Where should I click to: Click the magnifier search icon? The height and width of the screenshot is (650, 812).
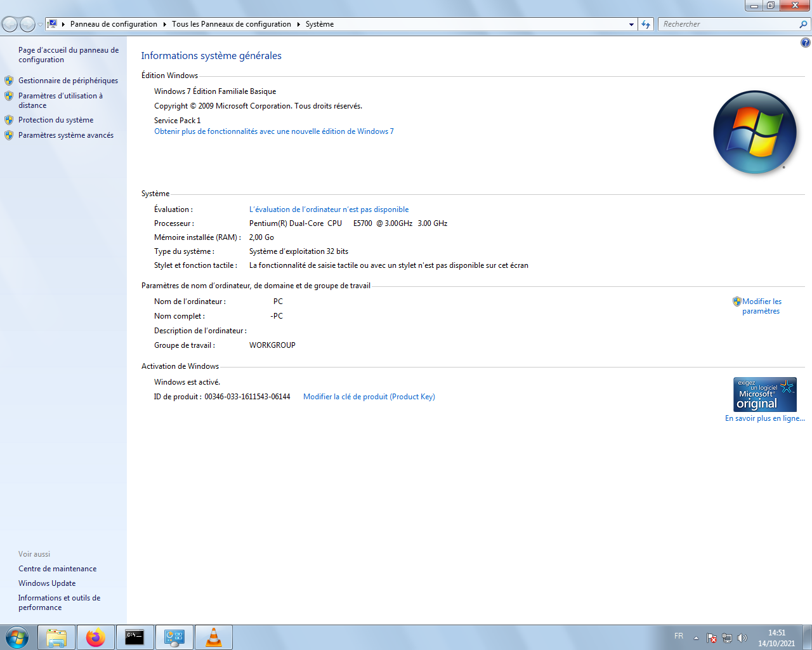click(x=804, y=24)
